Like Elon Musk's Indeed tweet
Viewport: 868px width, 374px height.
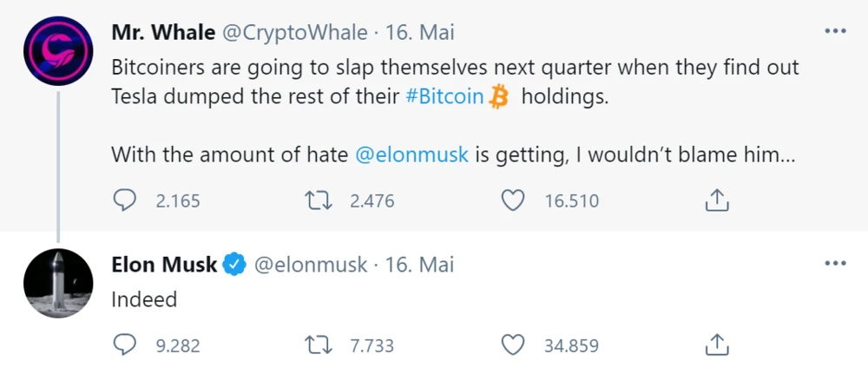pos(514,345)
